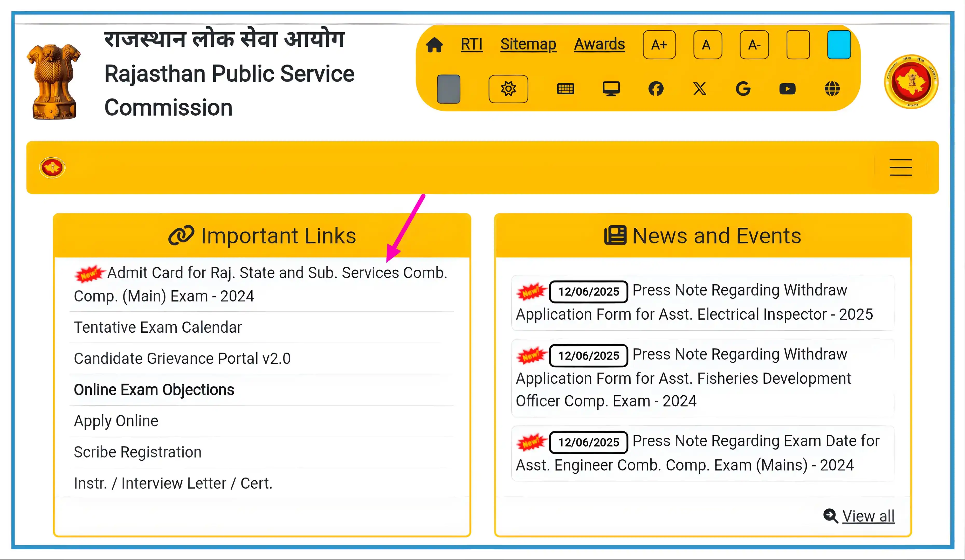Go to the home page icon
Screen dimensions: 965x560
[434, 45]
